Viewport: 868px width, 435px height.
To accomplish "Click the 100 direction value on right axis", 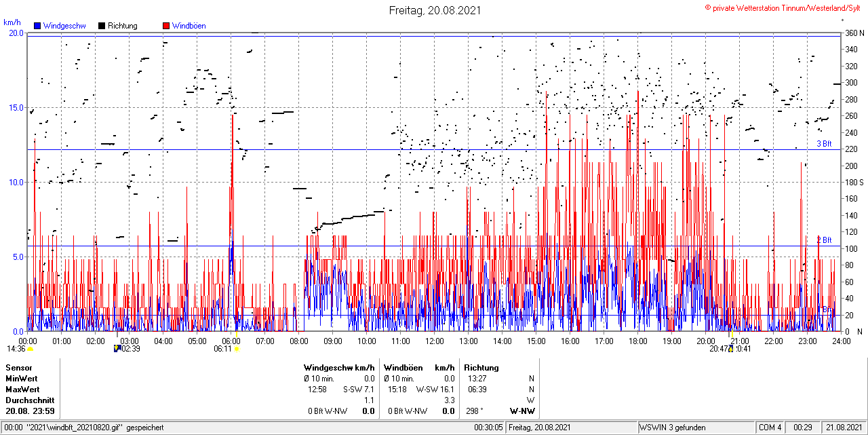I will click(850, 248).
